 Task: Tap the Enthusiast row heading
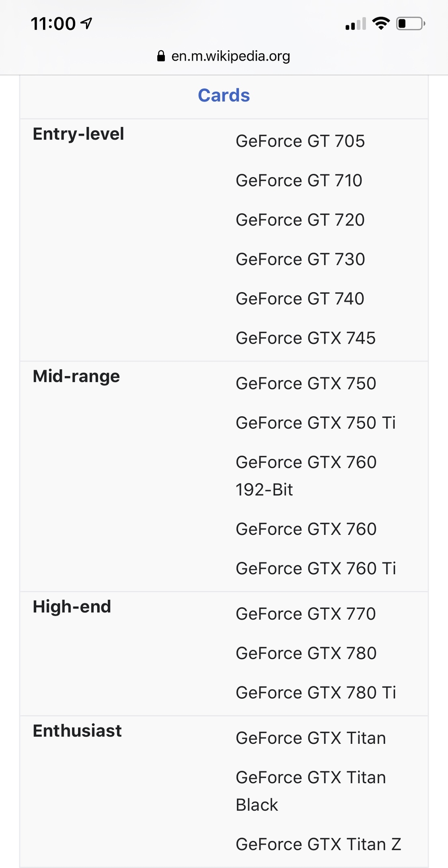click(77, 731)
